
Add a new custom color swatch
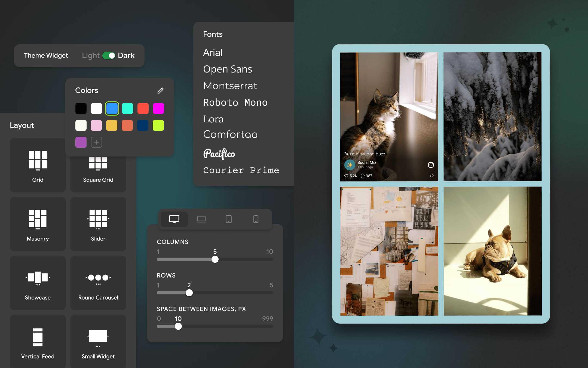pos(96,142)
